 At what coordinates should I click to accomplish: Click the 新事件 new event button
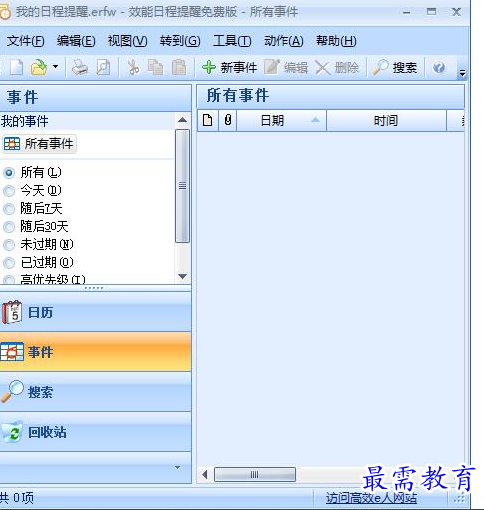pos(229,68)
